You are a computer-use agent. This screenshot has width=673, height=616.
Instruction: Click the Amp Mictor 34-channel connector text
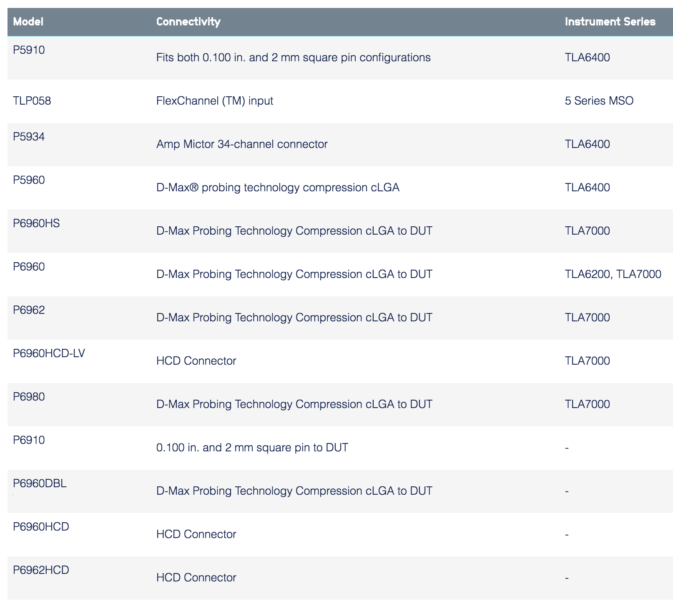pos(242,144)
